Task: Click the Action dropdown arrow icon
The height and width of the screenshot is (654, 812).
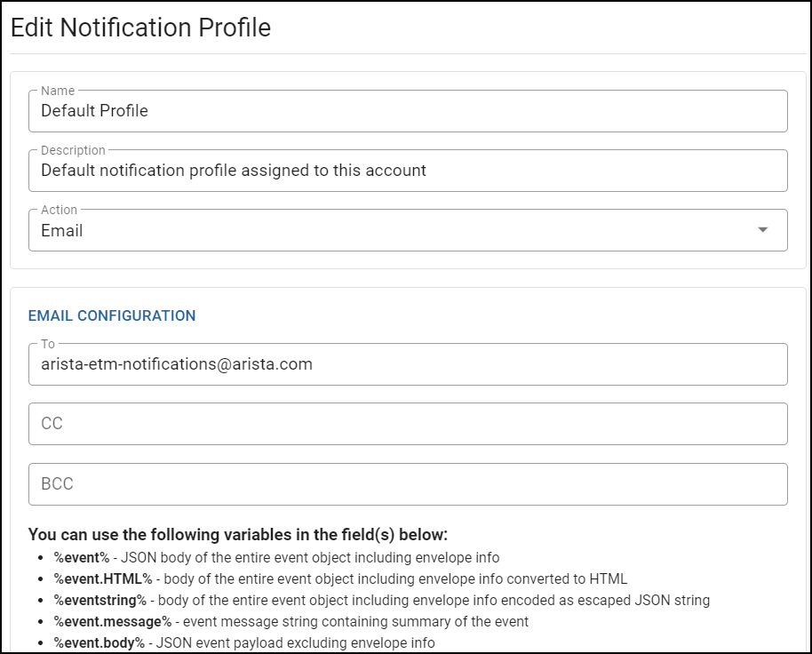Action: (x=762, y=230)
